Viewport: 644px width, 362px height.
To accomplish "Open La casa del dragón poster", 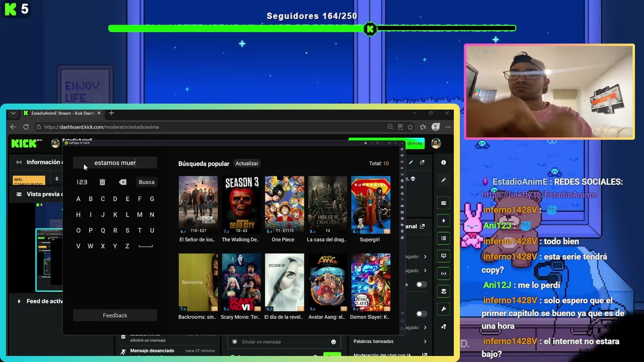I will point(328,205).
